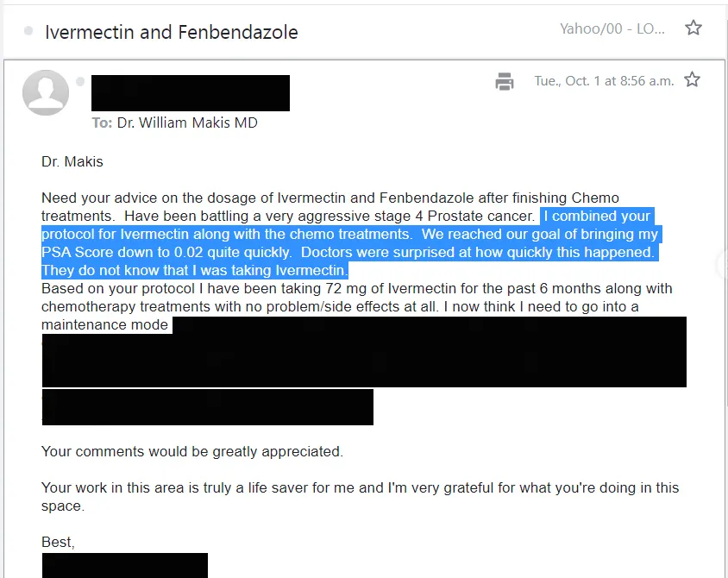Toggle the unread dot beside sender name
This screenshot has height=578, width=728.
tap(80, 81)
